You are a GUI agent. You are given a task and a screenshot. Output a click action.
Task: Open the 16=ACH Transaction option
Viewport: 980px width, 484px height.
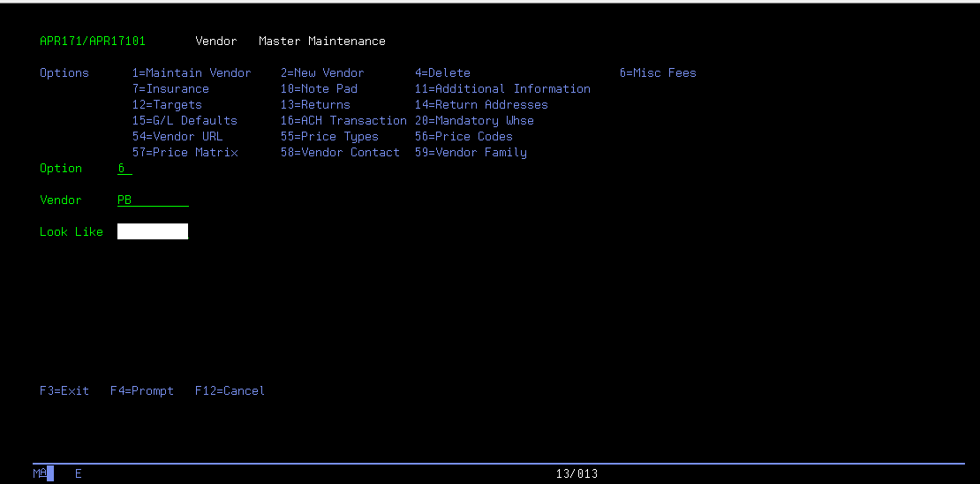click(x=343, y=121)
